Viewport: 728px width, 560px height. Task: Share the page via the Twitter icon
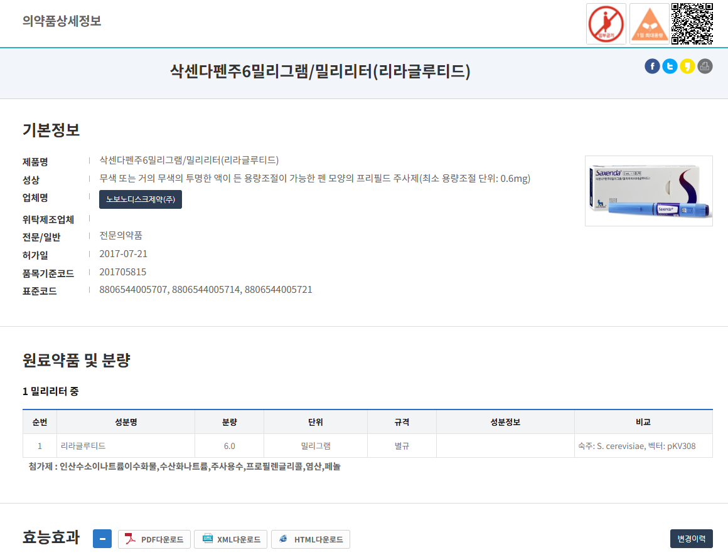coord(670,66)
